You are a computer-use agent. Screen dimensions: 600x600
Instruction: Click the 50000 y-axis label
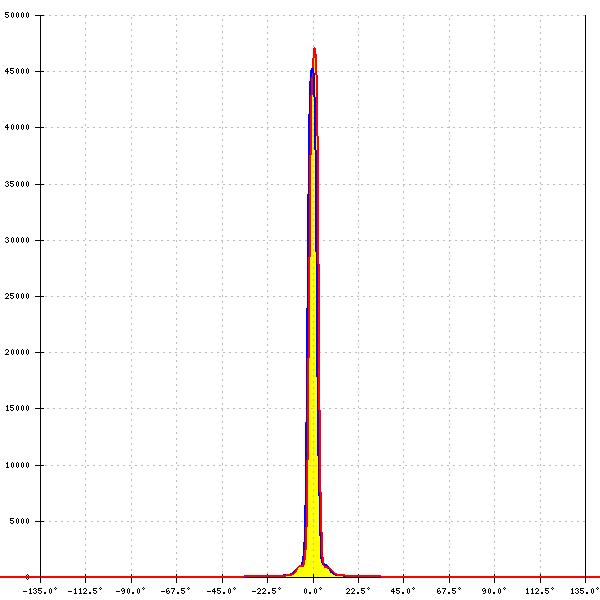(x=17, y=15)
